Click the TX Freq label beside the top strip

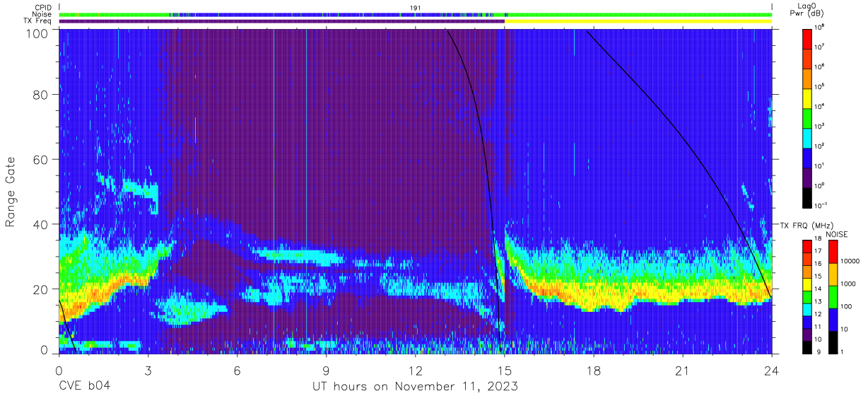point(37,21)
